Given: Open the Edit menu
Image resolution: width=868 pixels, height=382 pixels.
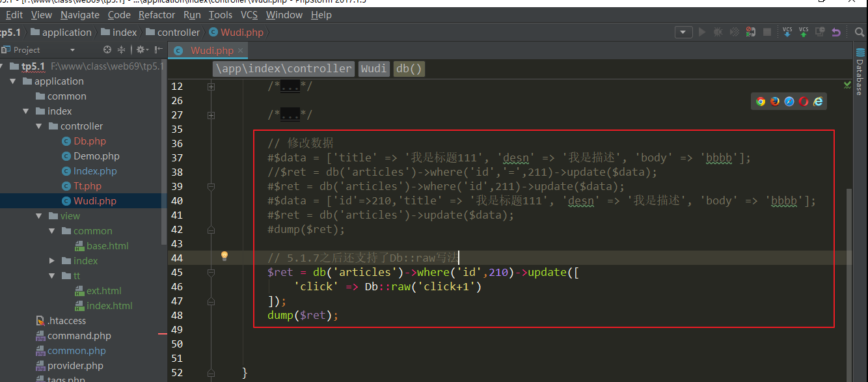Looking at the screenshot, I should click(14, 14).
